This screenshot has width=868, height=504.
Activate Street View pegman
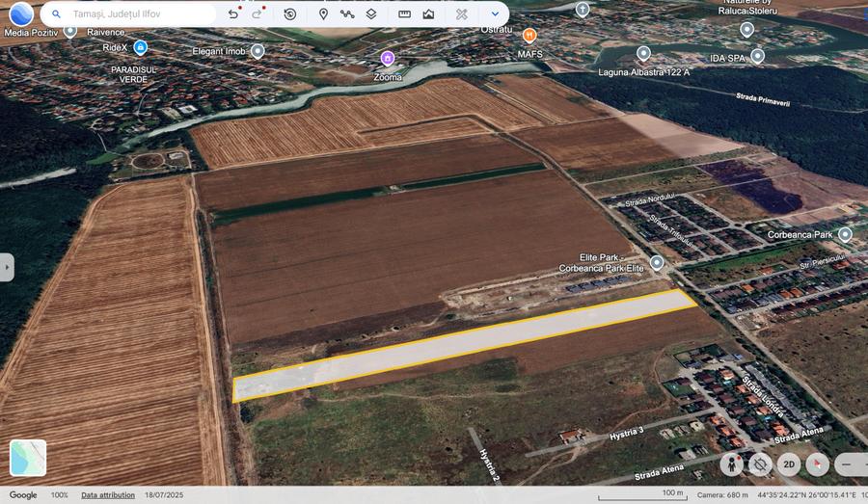(731, 464)
